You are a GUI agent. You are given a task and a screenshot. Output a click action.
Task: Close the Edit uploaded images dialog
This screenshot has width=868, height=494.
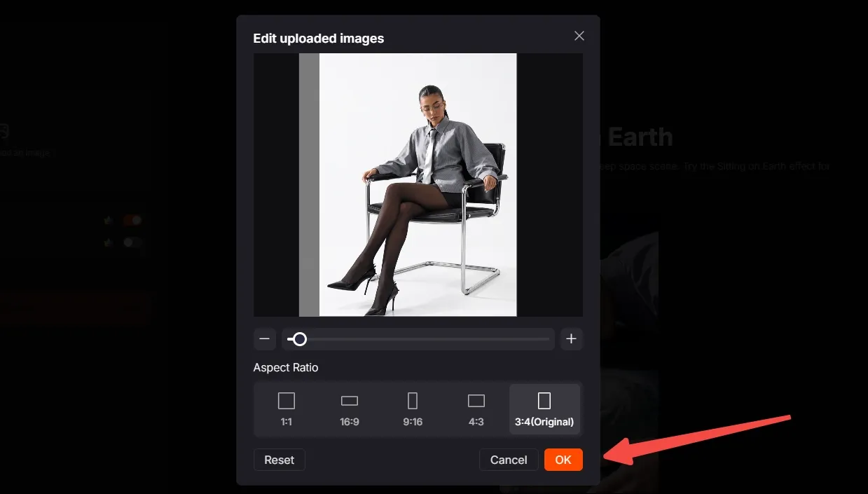[x=579, y=36]
